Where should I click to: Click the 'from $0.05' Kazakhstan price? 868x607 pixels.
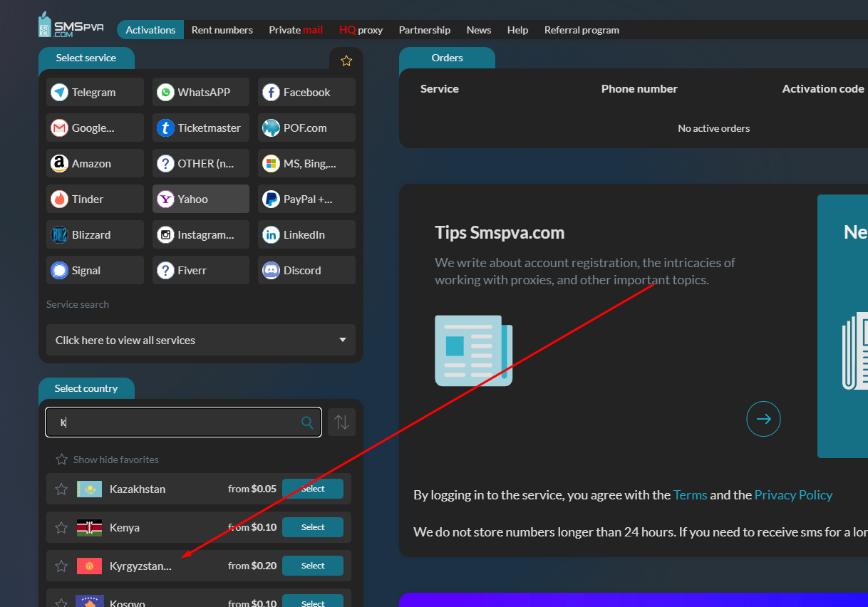(x=252, y=489)
